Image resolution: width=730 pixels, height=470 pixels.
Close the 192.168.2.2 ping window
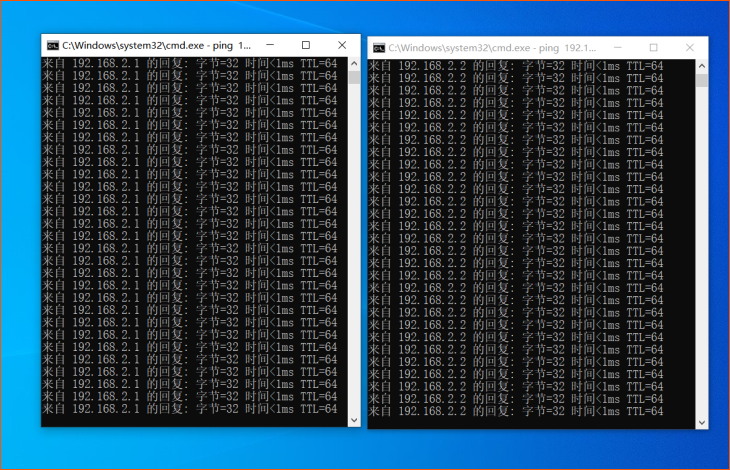(x=689, y=47)
